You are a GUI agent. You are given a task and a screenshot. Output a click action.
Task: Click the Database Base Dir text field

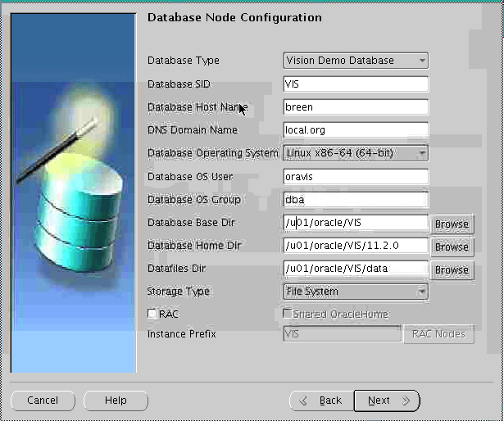[x=355, y=223]
